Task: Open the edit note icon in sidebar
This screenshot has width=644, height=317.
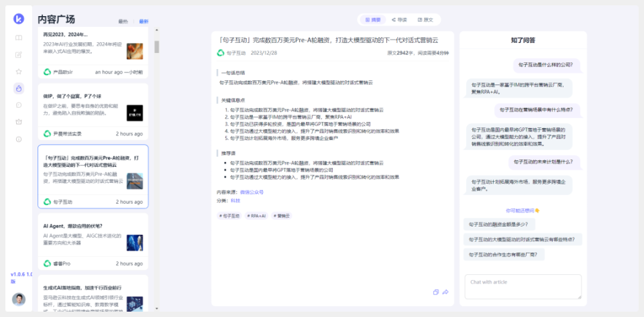Action: 19,54
